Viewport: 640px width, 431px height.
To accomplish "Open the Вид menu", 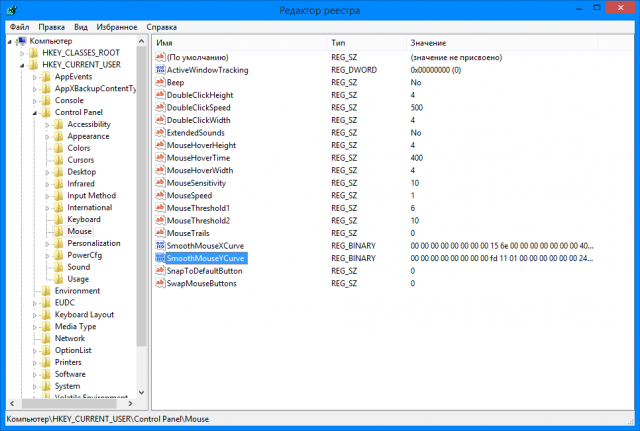I will click(x=81, y=27).
